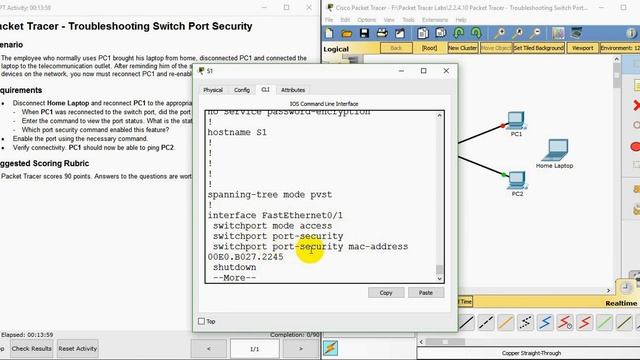Image resolution: width=640 pixels, height=360 pixels.
Task: Click the Print icon in the toolbar
Action: [382, 33]
